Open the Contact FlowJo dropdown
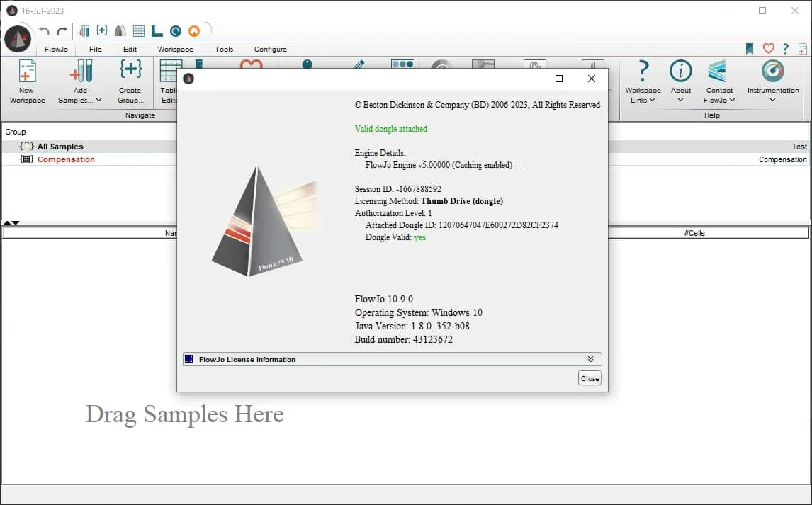This screenshot has width=812, height=505. [719, 81]
